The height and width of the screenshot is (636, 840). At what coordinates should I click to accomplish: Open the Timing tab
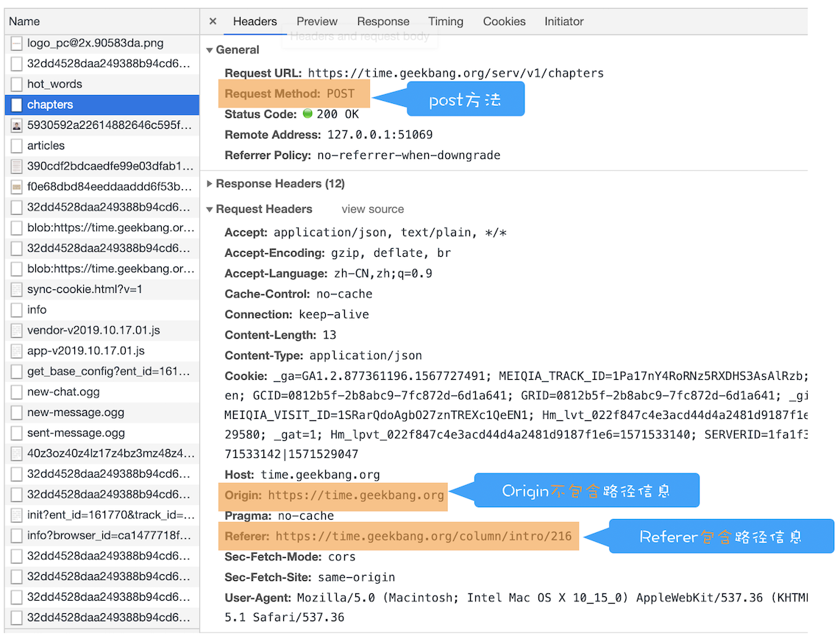446,21
